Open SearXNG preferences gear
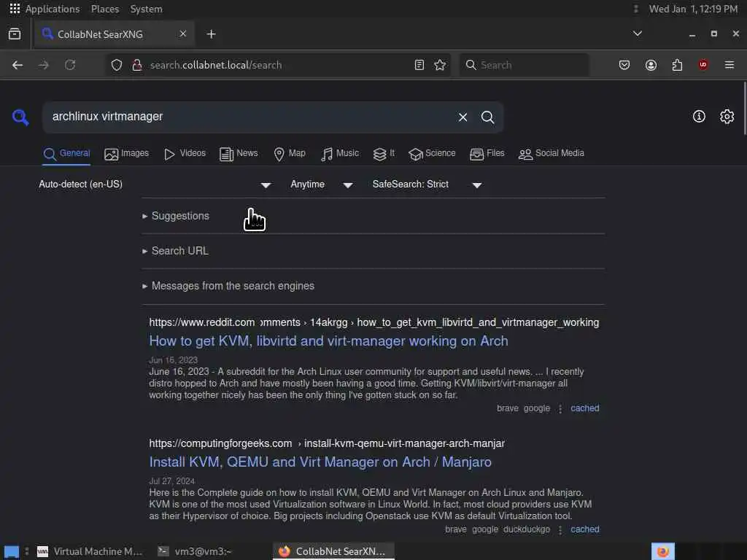Screen dimensions: 747x560 (x=727, y=116)
